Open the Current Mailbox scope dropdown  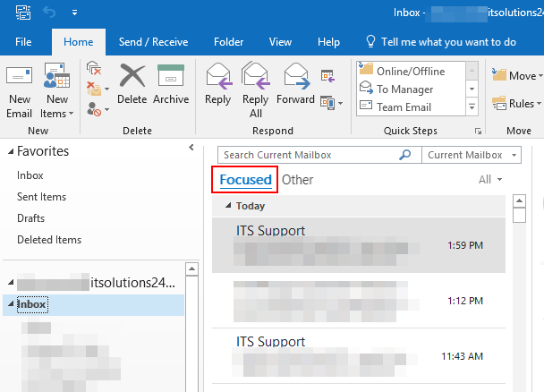pyautogui.click(x=475, y=155)
